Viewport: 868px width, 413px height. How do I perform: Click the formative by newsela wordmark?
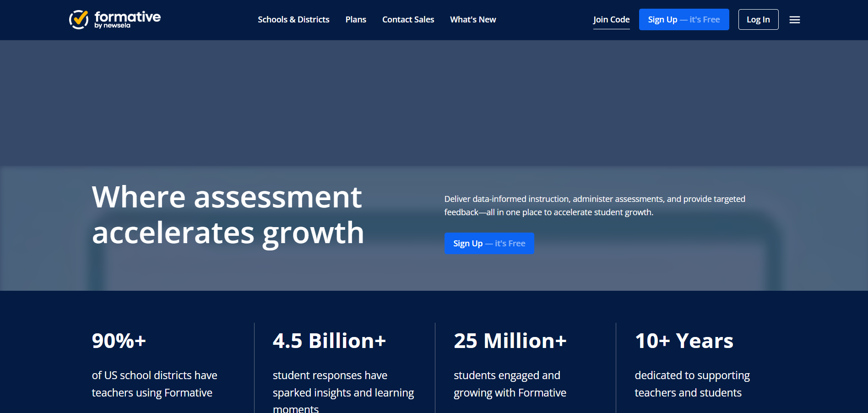tap(127, 19)
